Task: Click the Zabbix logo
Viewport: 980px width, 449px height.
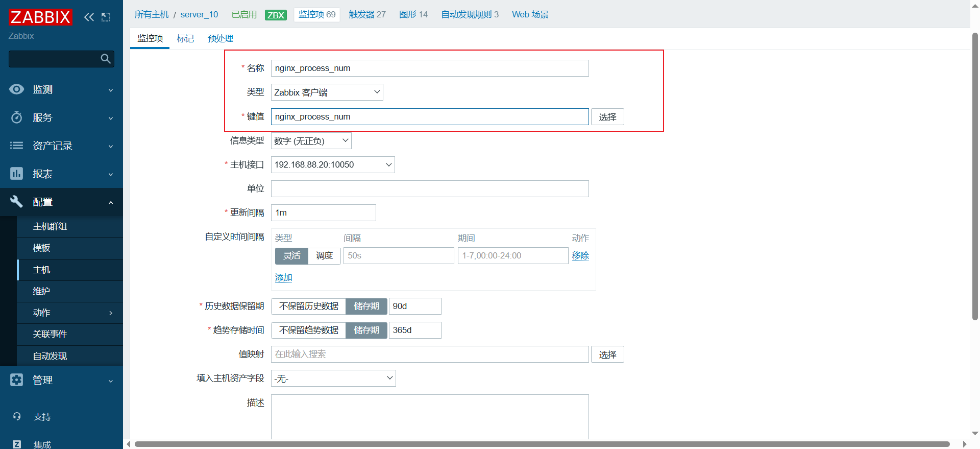Action: [x=40, y=17]
